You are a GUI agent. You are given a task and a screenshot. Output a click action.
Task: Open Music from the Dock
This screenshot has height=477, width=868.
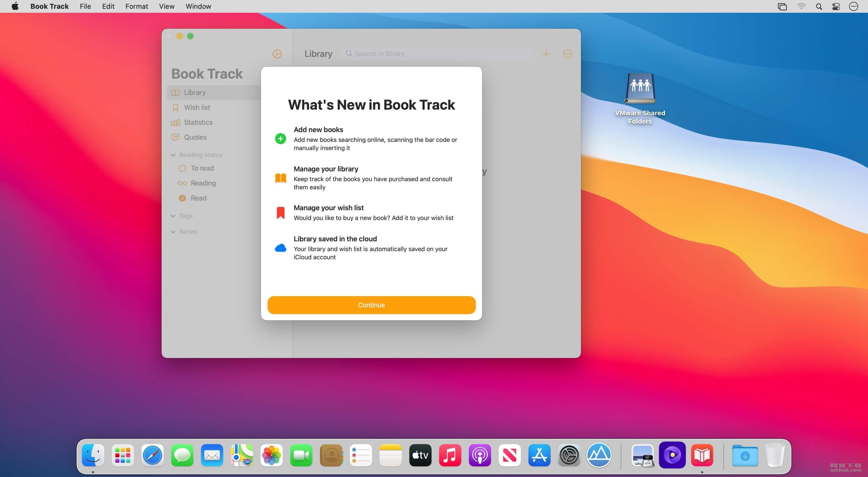(450, 455)
